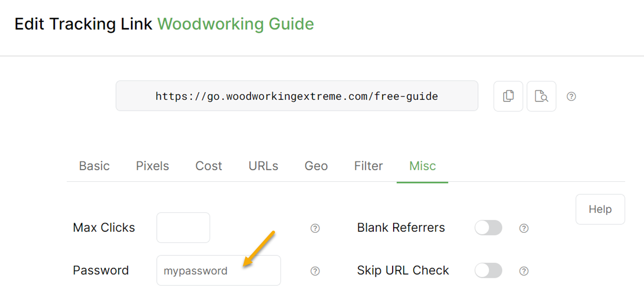Switch to the Filter tab

[368, 166]
